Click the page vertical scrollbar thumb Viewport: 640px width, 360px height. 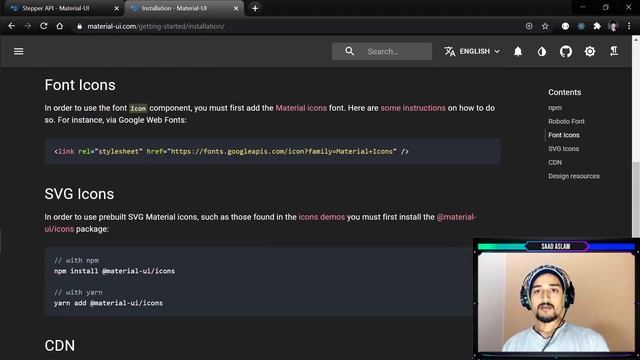pyautogui.click(x=636, y=199)
